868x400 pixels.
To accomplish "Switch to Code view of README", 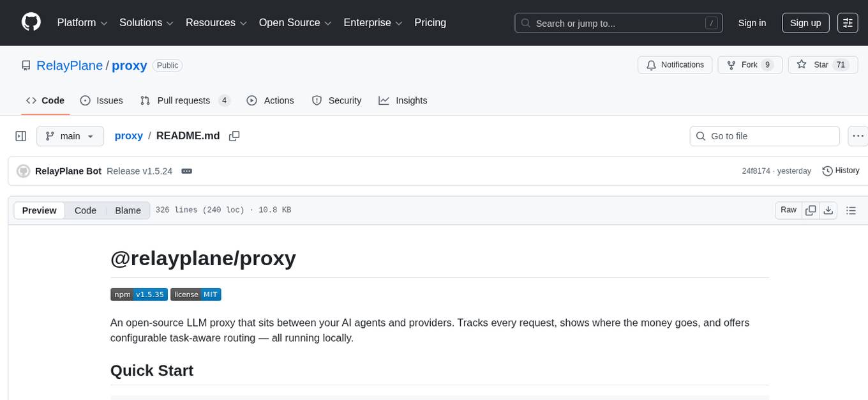I will pos(85,210).
